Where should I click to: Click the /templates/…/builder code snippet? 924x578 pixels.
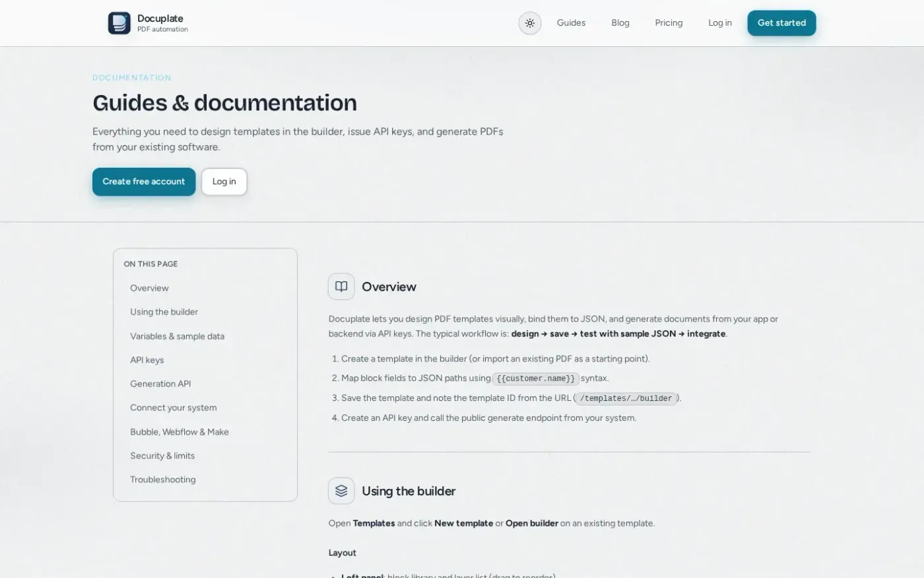(626, 398)
